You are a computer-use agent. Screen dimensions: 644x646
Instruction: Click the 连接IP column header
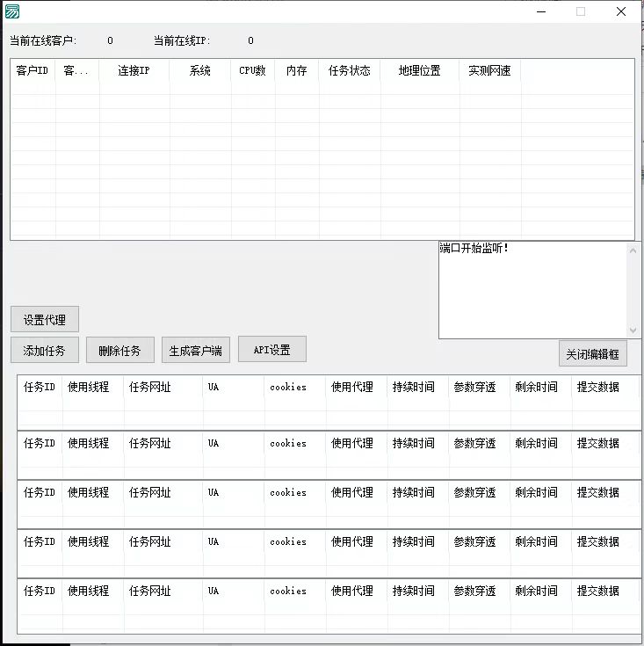click(134, 71)
